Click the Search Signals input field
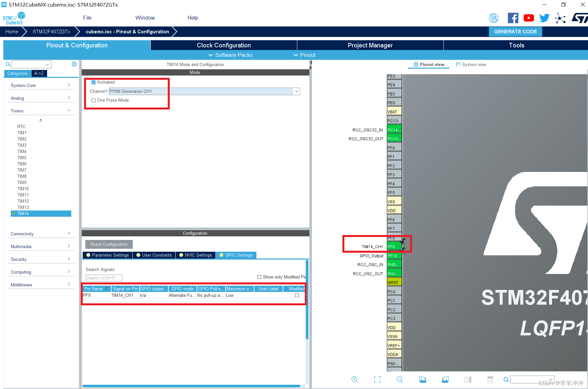Image resolution: width=588 pixels, height=389 pixels. coord(104,278)
